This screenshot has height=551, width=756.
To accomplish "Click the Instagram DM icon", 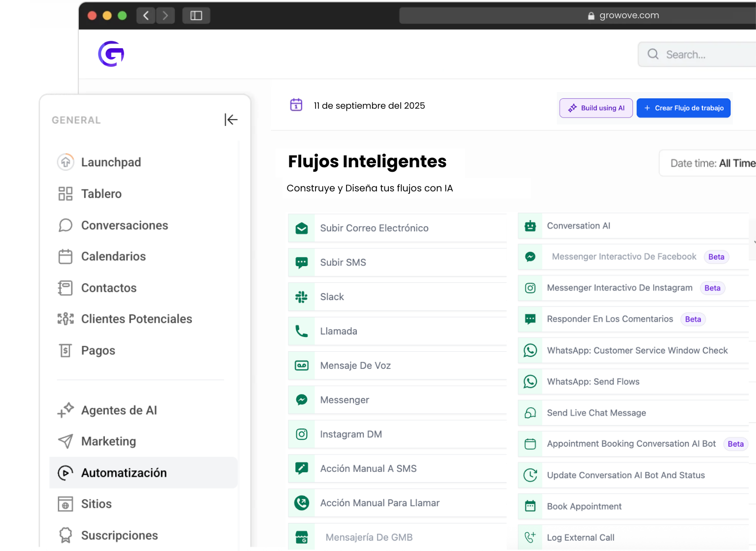I will pos(302,434).
